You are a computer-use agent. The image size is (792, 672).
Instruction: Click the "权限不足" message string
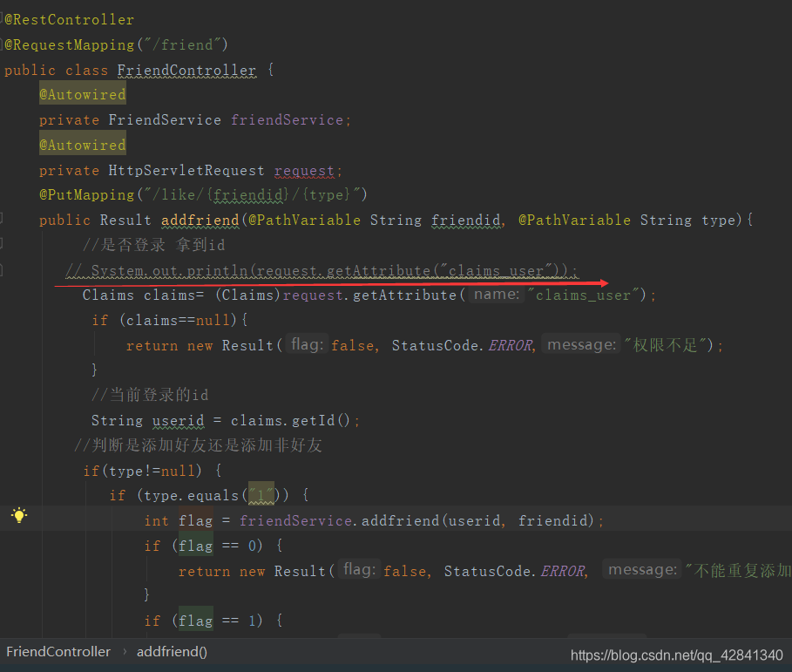[665, 345]
